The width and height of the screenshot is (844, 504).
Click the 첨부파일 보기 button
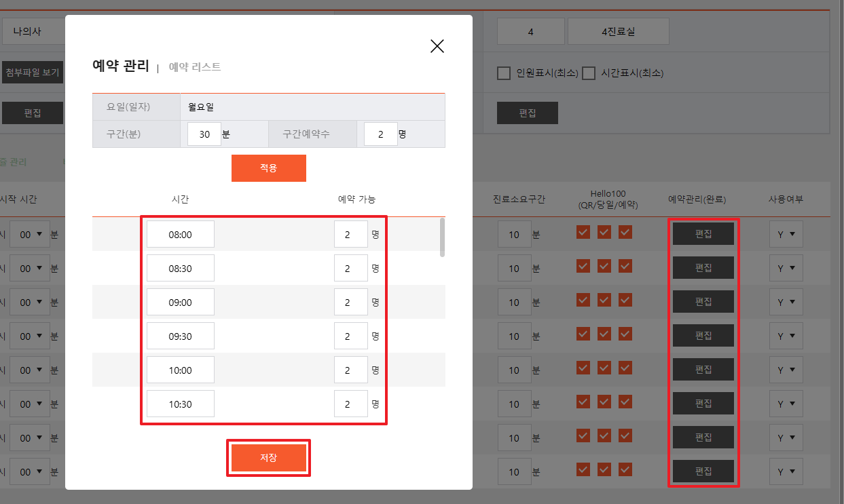pyautogui.click(x=32, y=72)
